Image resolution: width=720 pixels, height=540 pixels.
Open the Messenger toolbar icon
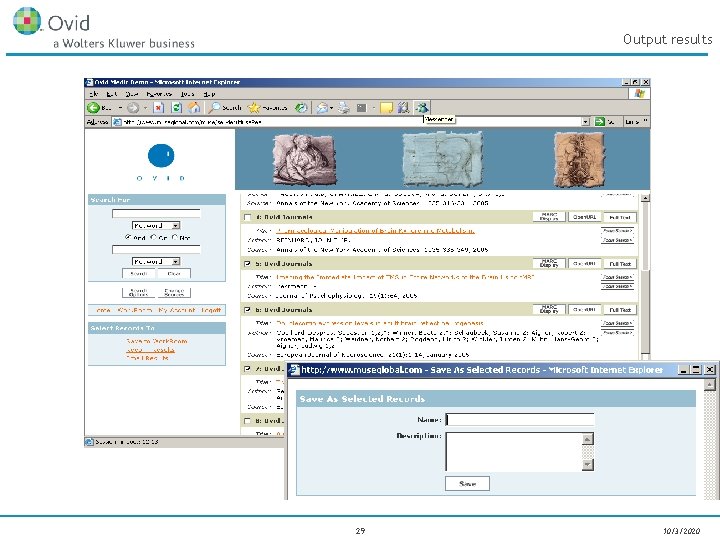(422, 108)
